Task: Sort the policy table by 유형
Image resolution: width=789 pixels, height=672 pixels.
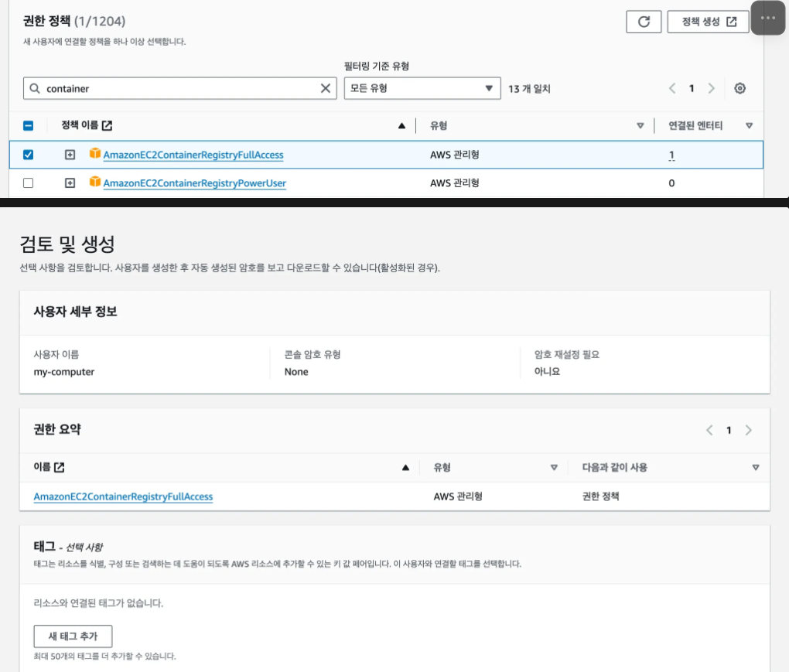Action: [640, 126]
